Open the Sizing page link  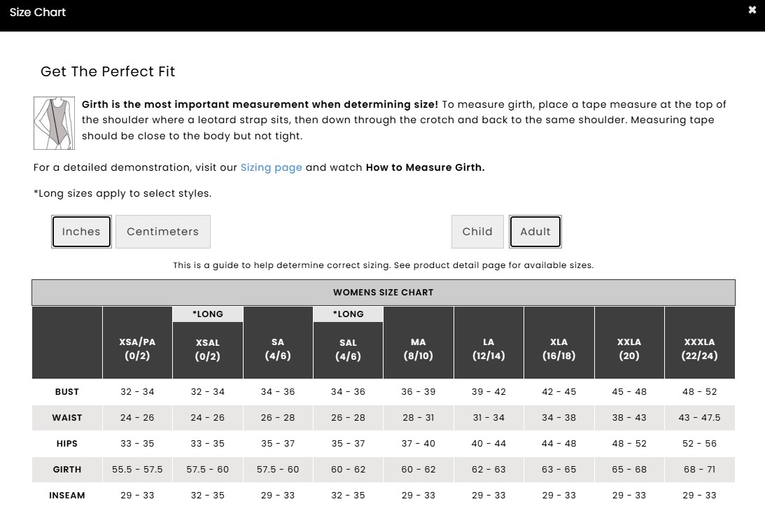[271, 167]
